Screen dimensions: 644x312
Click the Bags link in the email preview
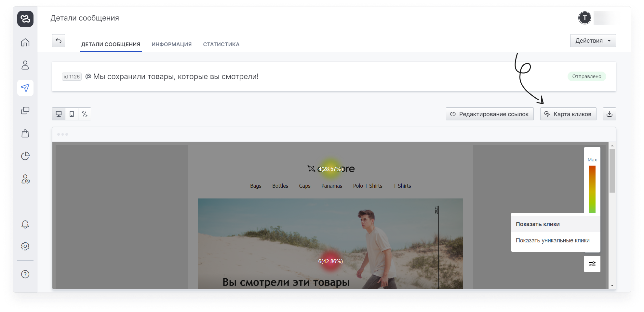pos(256,186)
